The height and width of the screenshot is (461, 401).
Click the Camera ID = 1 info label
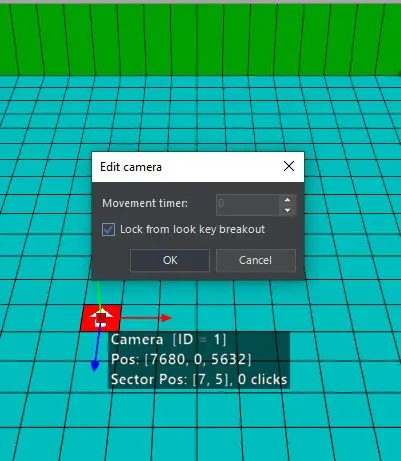click(168, 340)
